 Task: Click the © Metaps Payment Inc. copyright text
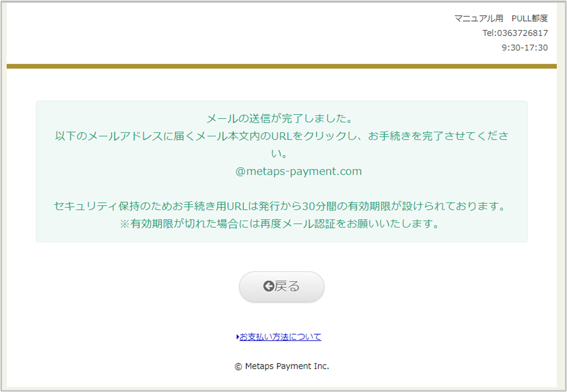tap(282, 366)
